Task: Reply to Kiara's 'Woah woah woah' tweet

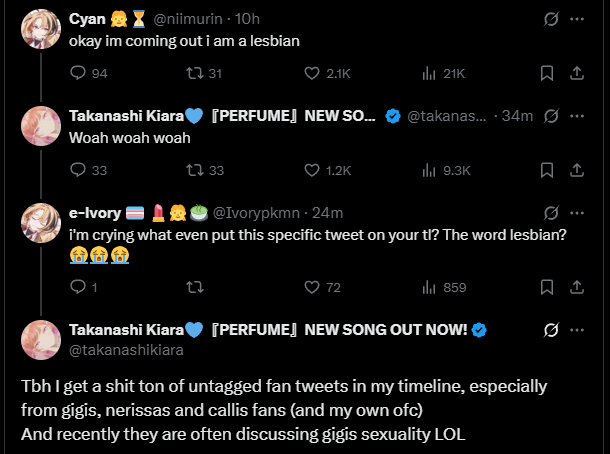Action: 79,170
